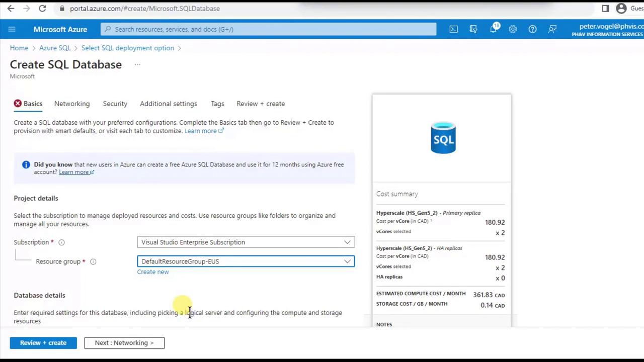Click the HA replicas Hyperscale heading
644x362 pixels.
(419, 248)
